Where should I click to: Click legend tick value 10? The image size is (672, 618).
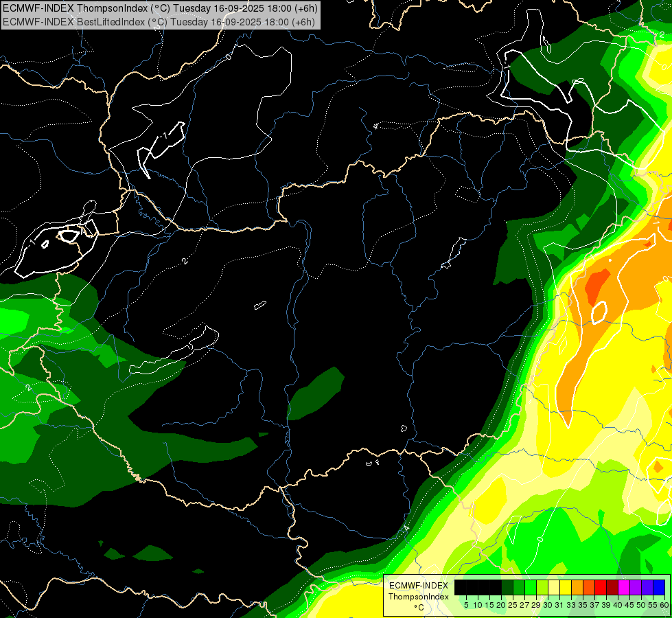click(x=478, y=605)
